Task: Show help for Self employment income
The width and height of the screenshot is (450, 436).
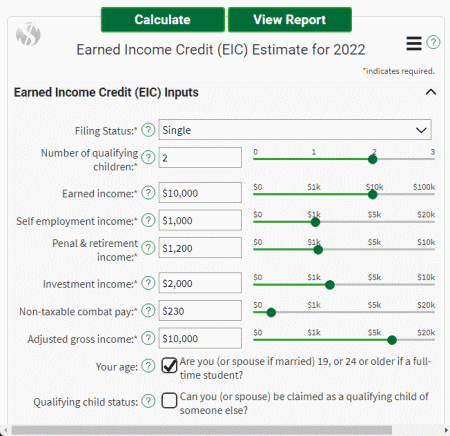Action: click(148, 220)
